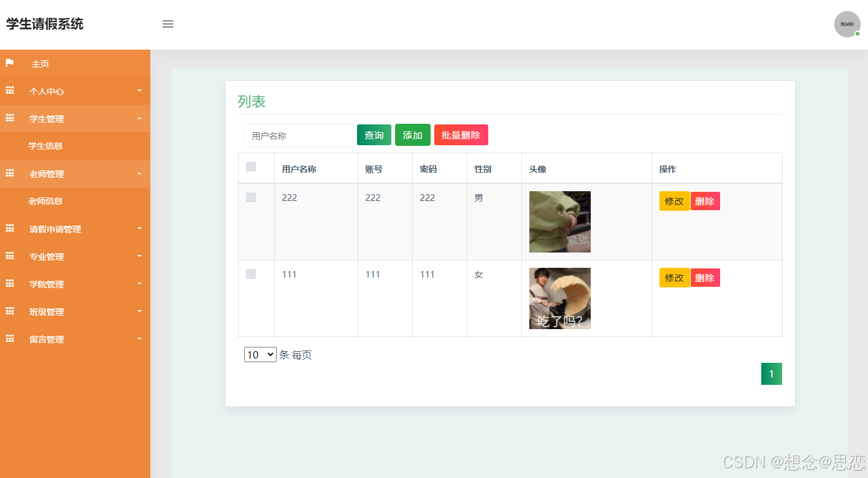Click the hamburger menu icon
The height and width of the screenshot is (478, 868).
click(x=167, y=24)
